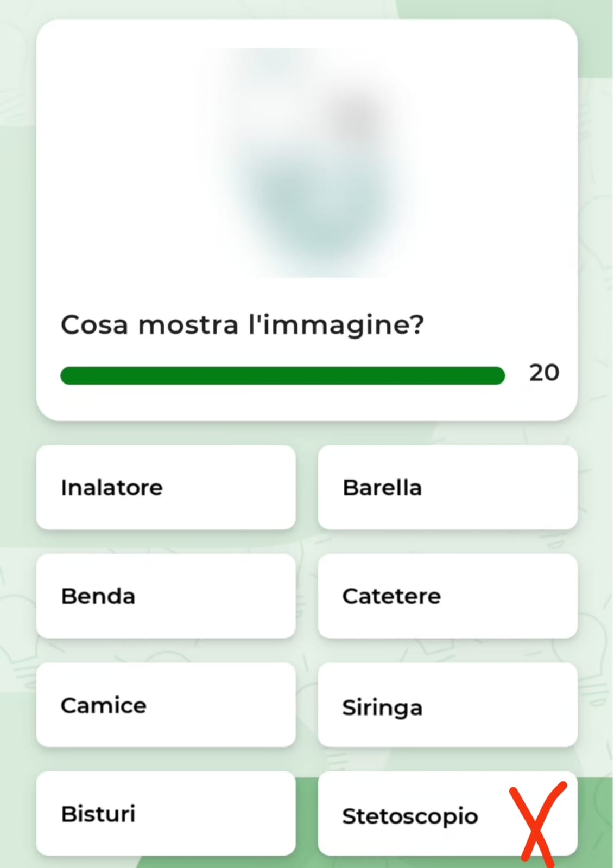Choose the Camice answer option
This screenshot has width=614, height=868.
click(x=166, y=705)
